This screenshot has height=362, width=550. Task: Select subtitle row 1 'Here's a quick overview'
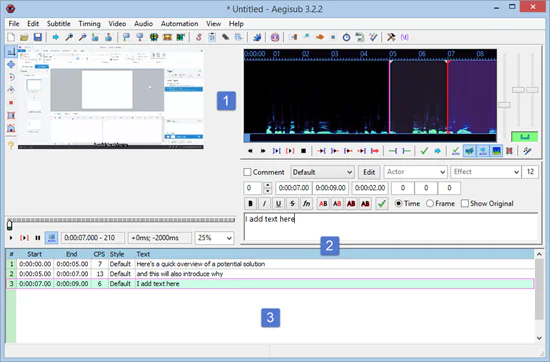[x=270, y=264]
